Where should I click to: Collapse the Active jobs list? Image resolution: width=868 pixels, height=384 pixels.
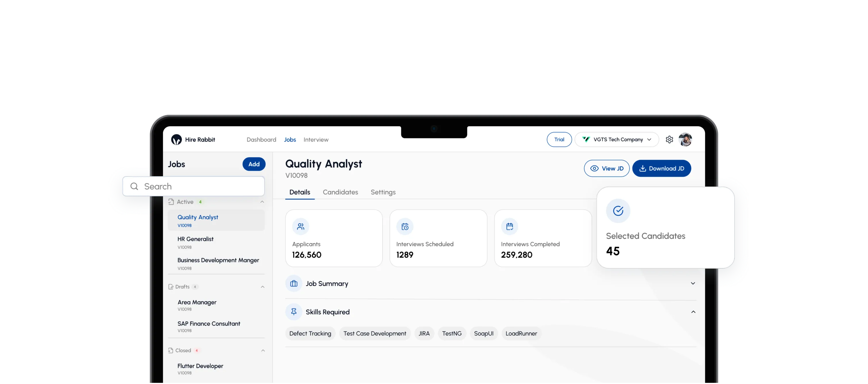coord(262,202)
